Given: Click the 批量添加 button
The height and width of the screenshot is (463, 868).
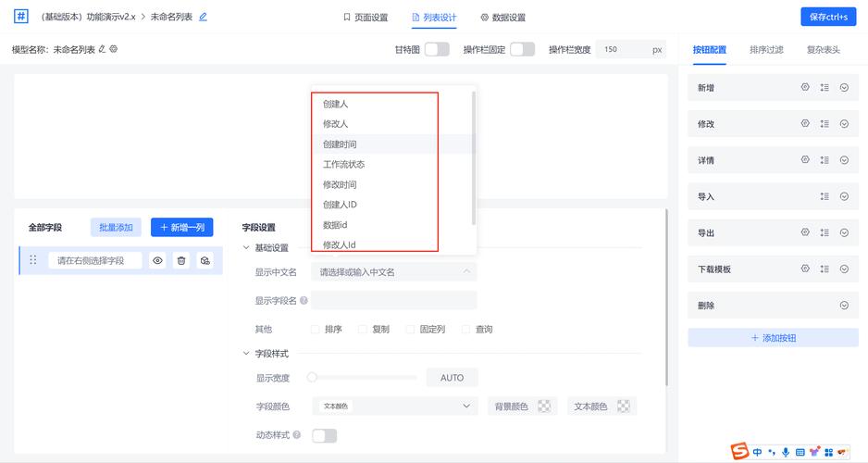Looking at the screenshot, I should (116, 227).
